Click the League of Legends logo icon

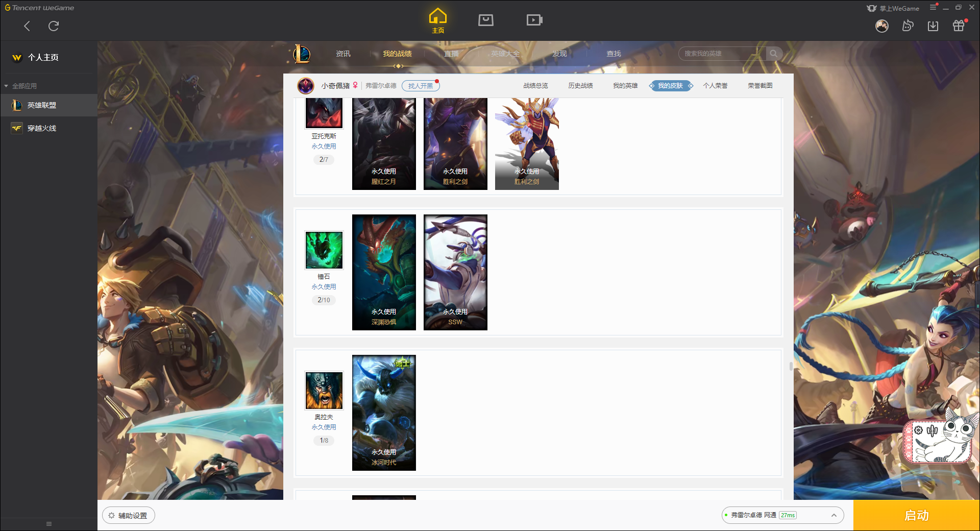pyautogui.click(x=302, y=54)
